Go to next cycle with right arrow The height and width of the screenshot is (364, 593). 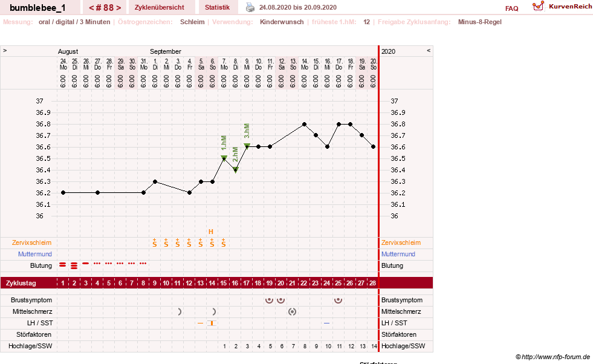click(118, 8)
